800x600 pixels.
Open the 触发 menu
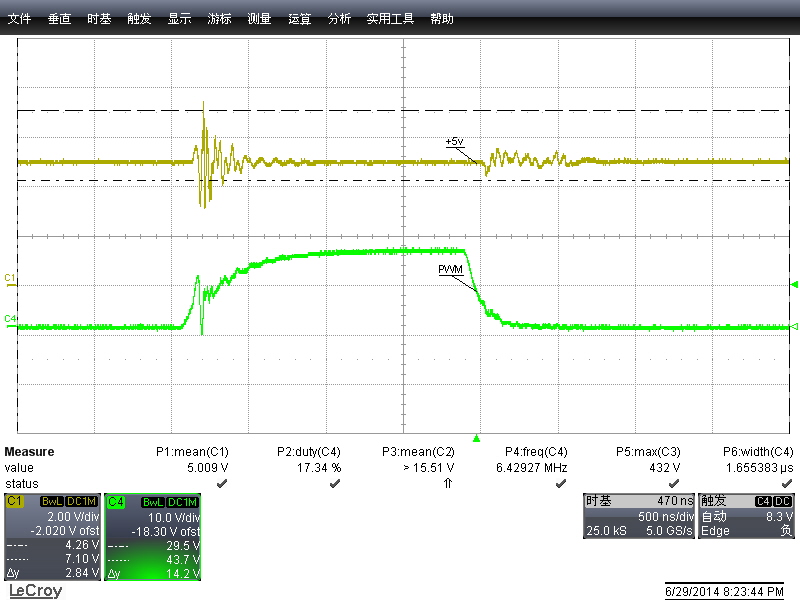coord(139,19)
